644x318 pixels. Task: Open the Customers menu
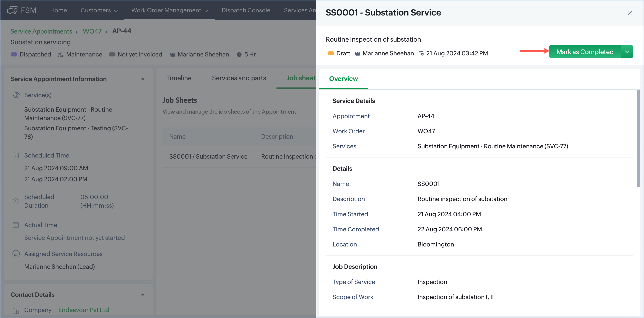(99, 10)
